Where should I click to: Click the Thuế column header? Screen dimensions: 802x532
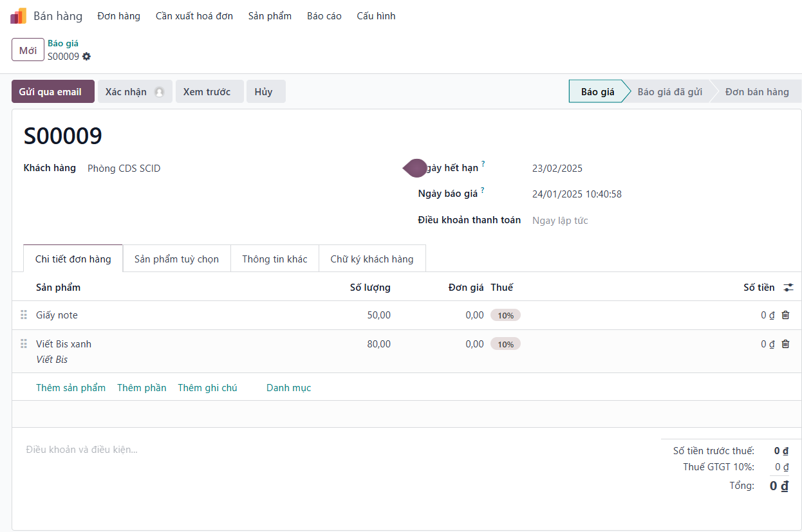502,288
